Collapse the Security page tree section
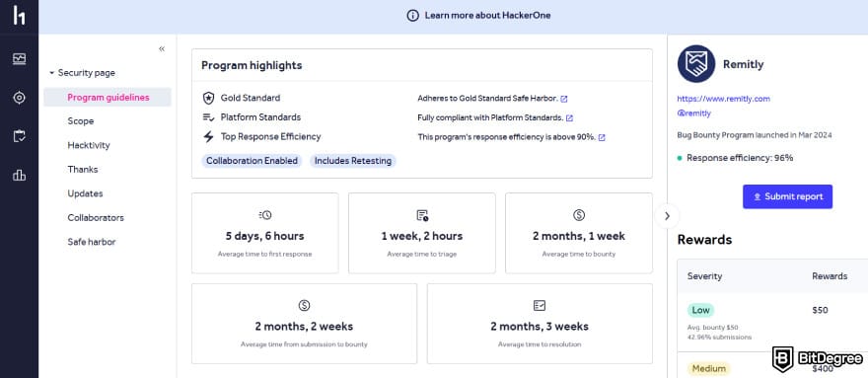 (51, 73)
